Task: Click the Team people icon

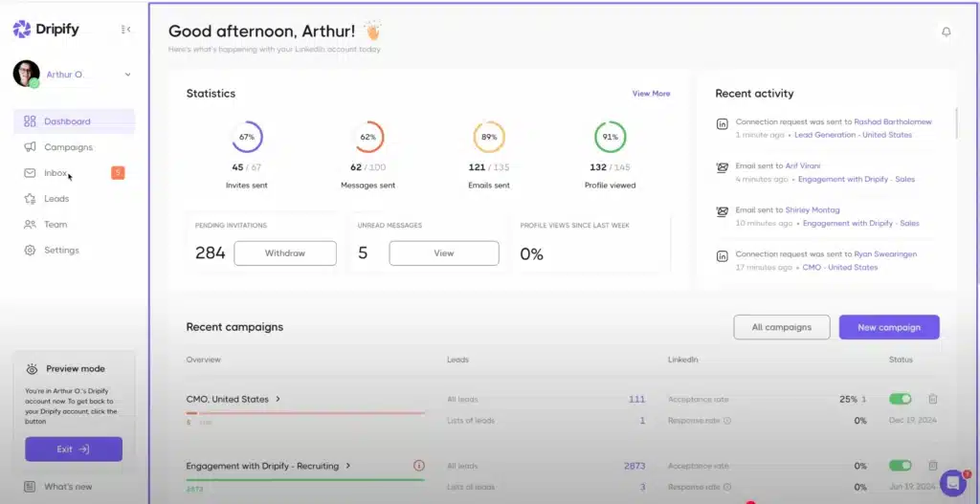Action: tap(30, 224)
